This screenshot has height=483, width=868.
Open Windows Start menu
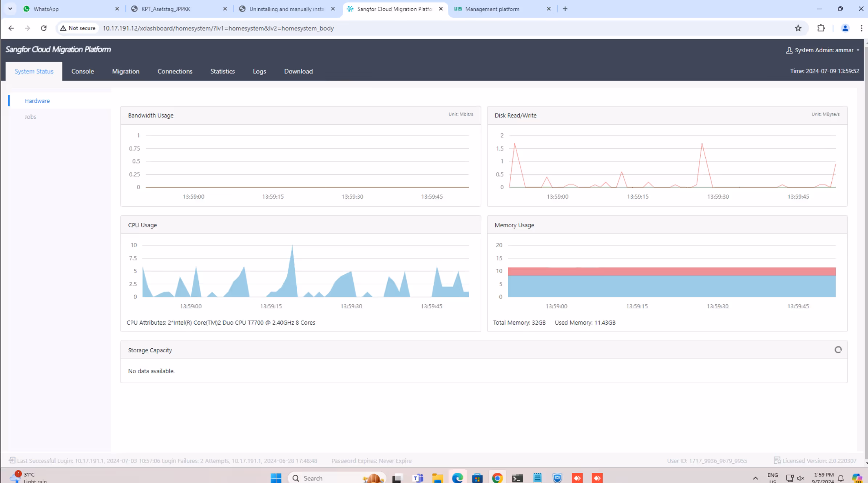point(276,478)
